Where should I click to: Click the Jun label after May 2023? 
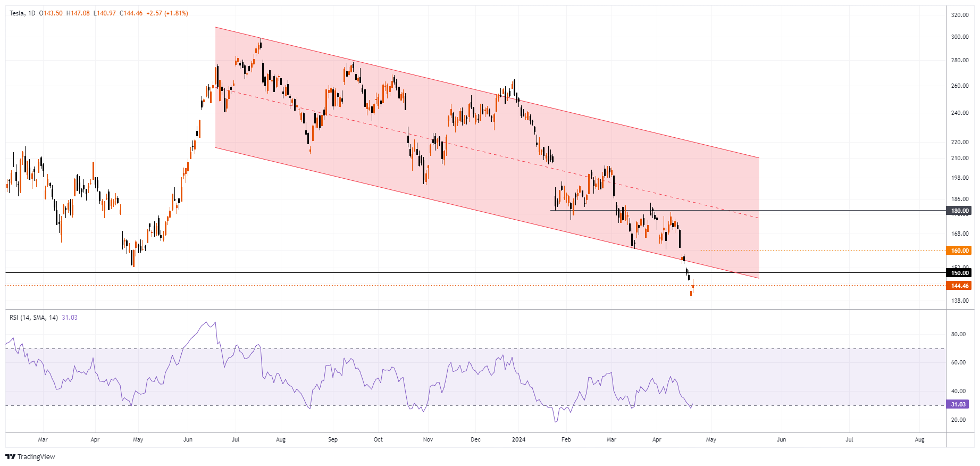[x=188, y=439]
